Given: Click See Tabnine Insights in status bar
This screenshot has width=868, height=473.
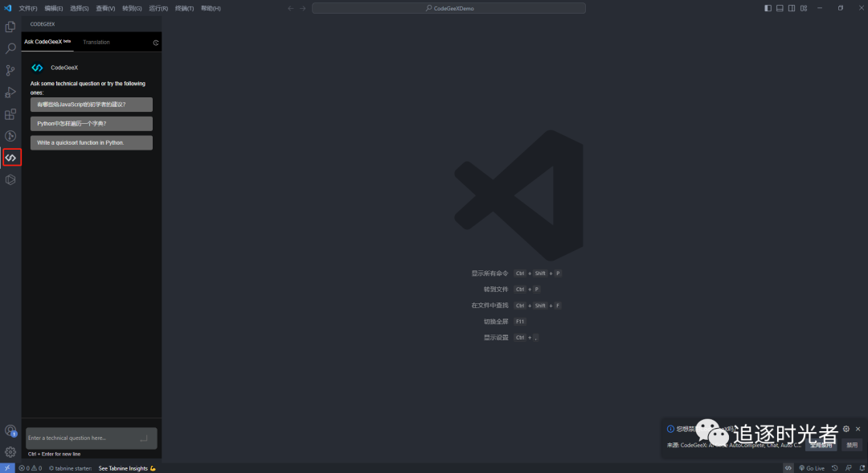Looking at the screenshot, I should (127, 468).
